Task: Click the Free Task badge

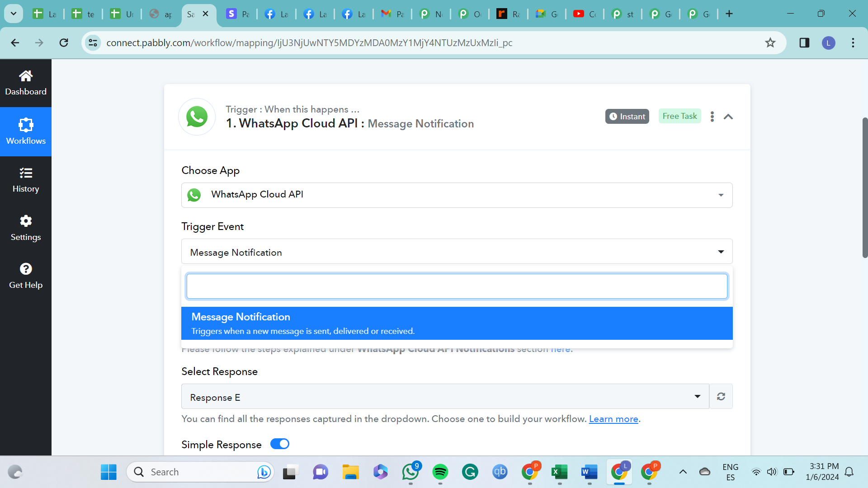Action: tap(679, 116)
